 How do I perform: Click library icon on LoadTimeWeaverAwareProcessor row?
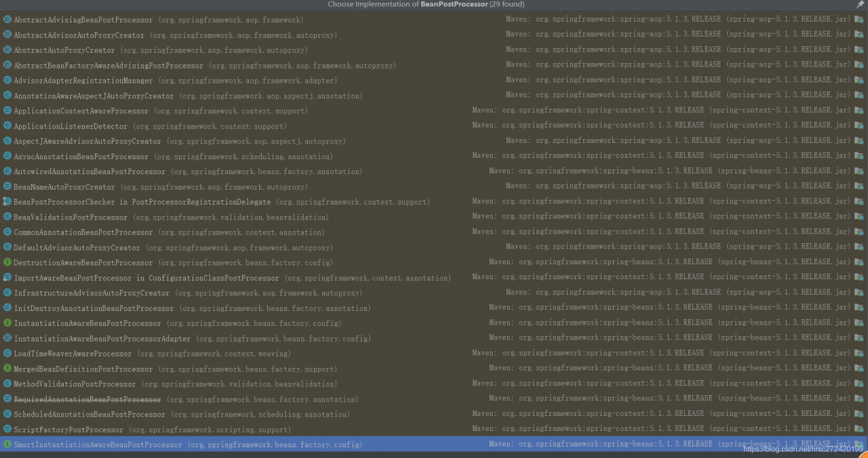click(859, 354)
